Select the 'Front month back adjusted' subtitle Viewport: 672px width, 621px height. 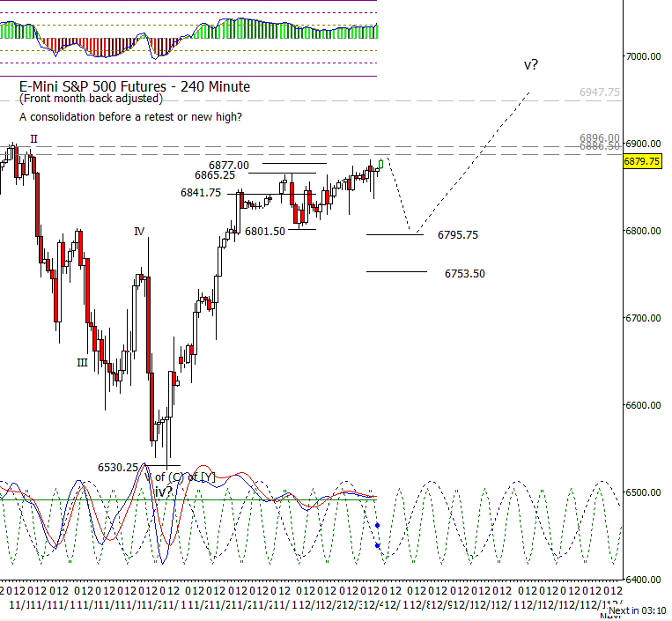click(x=91, y=99)
